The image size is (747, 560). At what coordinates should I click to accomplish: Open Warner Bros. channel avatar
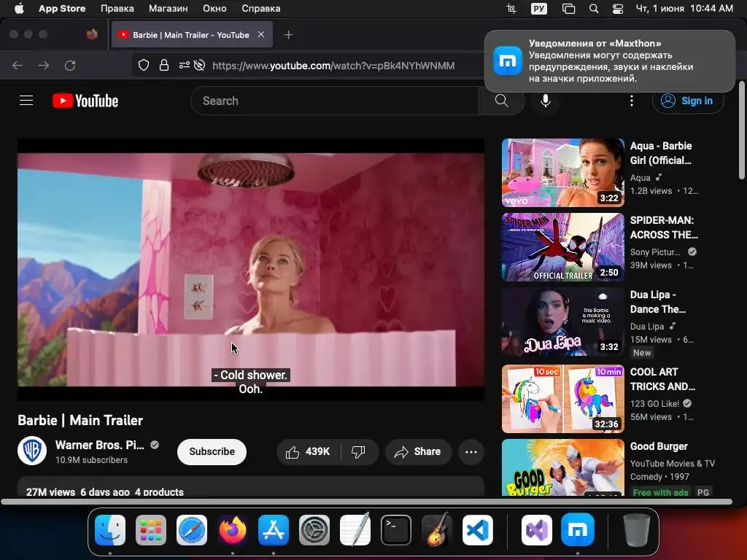32,451
